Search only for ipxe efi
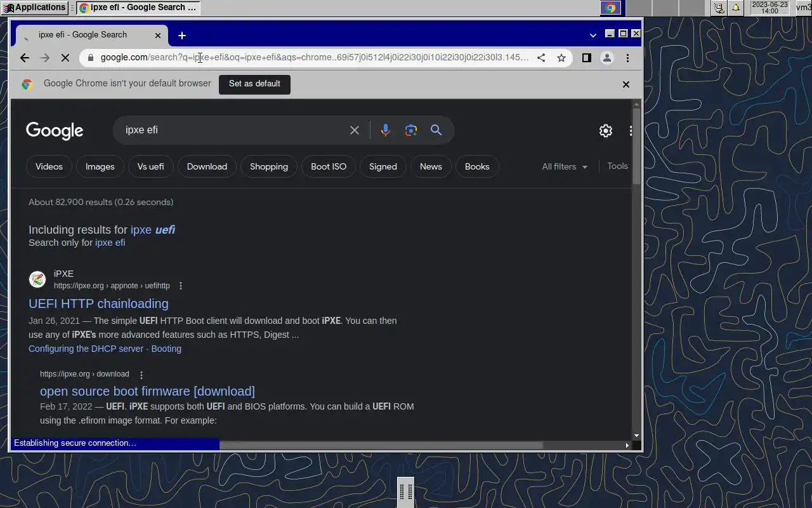 110,243
